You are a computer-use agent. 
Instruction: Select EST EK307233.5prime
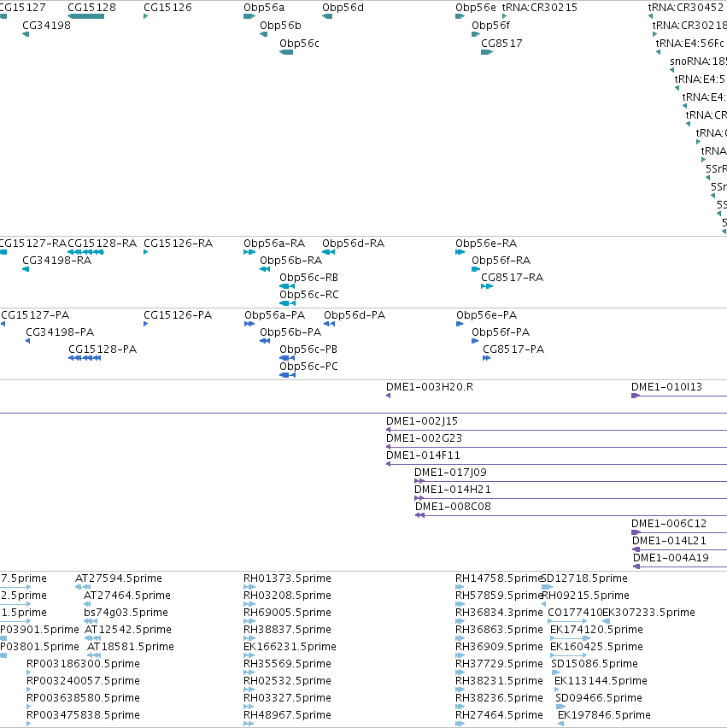[x=606, y=622]
